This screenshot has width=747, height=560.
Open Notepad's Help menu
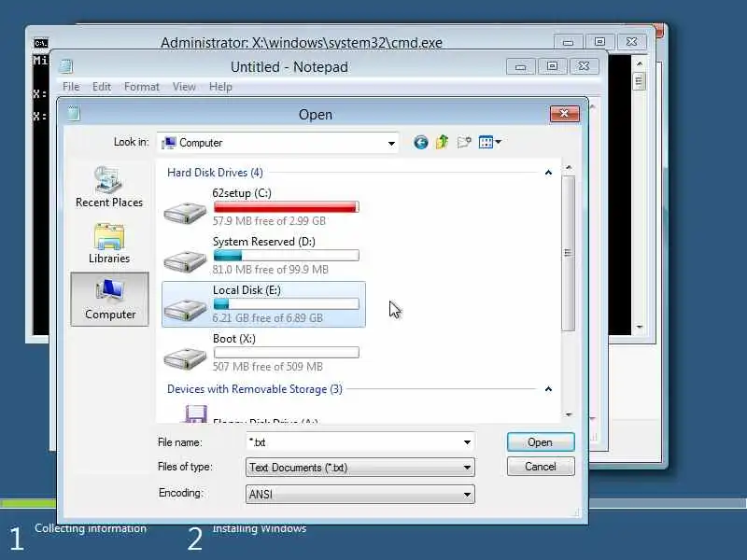220,87
